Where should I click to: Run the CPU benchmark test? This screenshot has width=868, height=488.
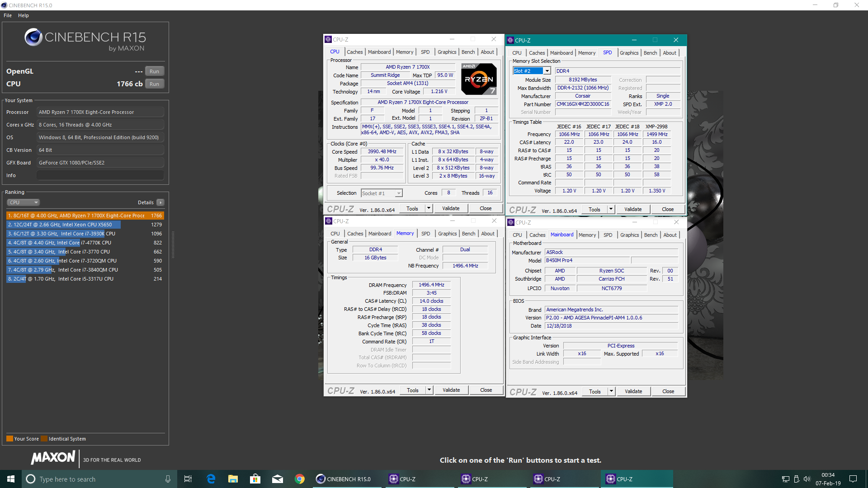155,84
